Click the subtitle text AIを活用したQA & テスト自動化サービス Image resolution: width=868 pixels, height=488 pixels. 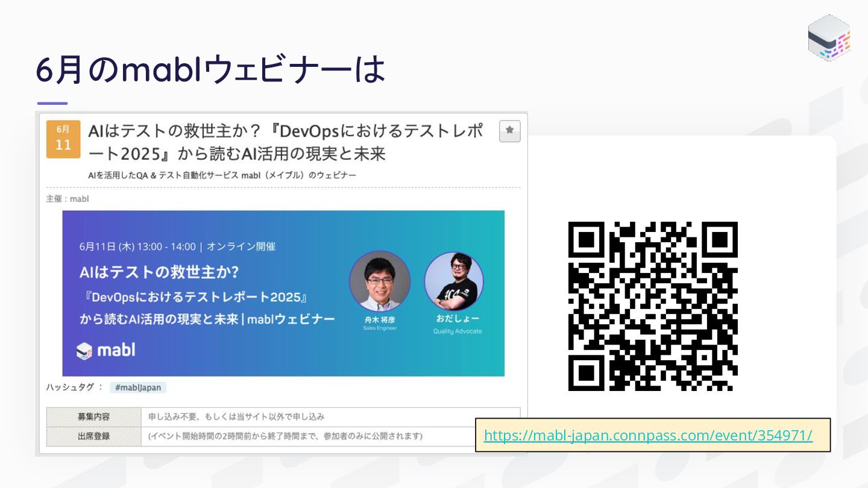click(222, 175)
